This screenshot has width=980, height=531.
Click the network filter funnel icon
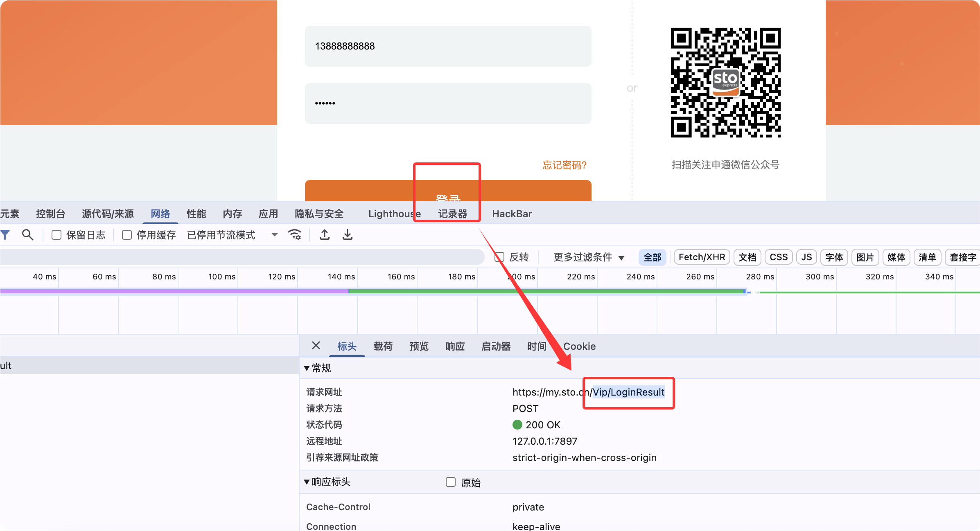pyautogui.click(x=5, y=235)
